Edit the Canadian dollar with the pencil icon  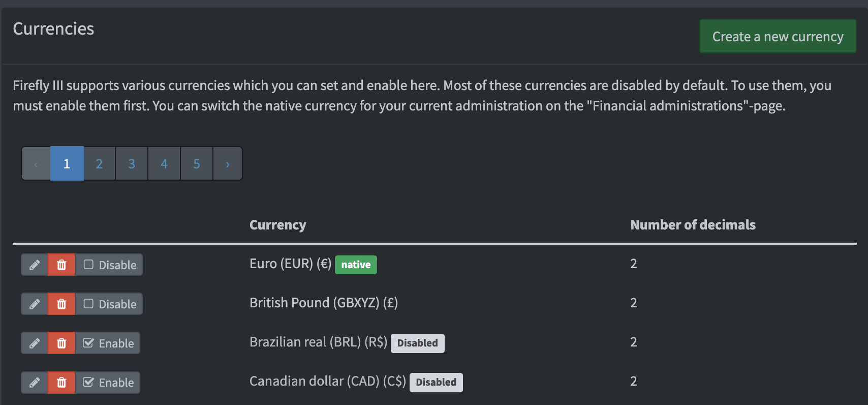[35, 382]
